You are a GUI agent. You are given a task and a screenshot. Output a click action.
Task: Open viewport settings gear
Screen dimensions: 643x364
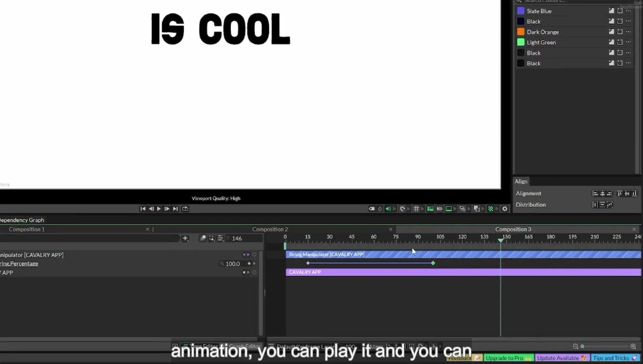pos(505,209)
